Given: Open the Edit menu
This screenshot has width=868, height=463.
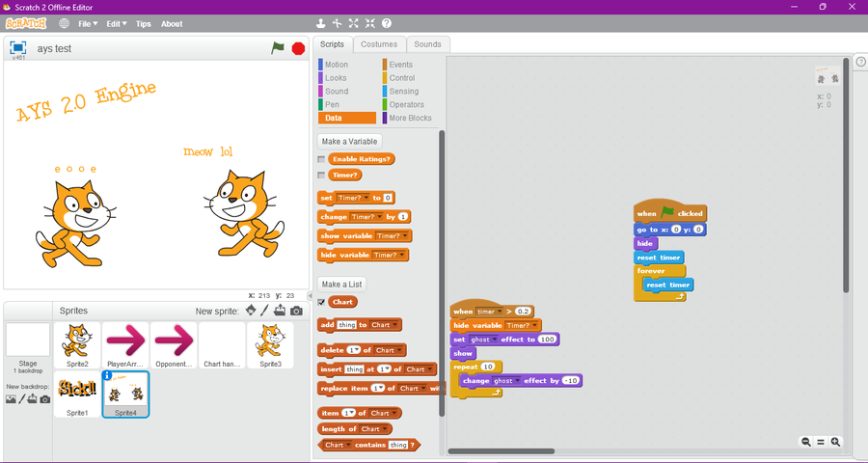Looking at the screenshot, I should point(117,24).
